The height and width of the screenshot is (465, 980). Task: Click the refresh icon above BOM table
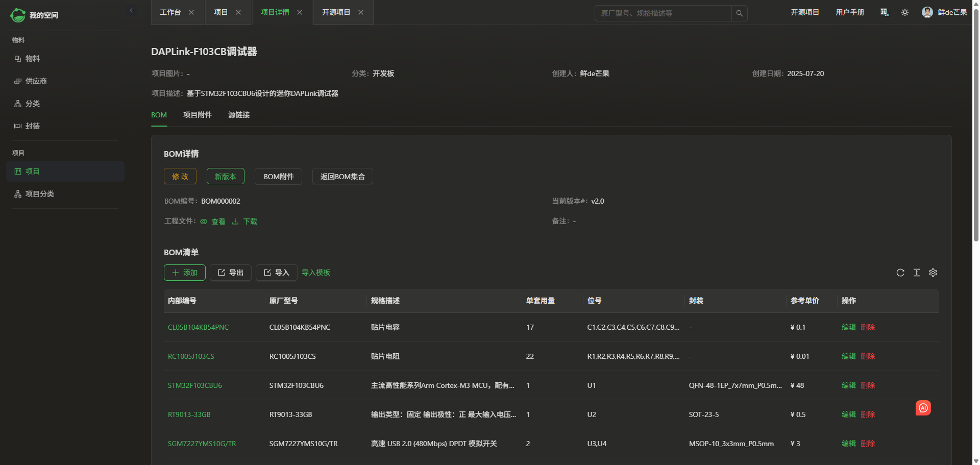pos(900,273)
